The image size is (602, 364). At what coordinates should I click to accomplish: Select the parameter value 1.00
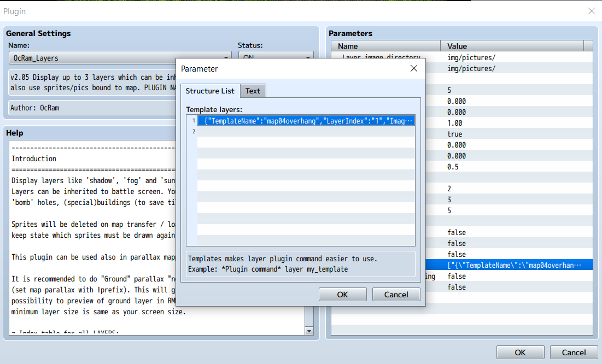pyautogui.click(x=454, y=123)
